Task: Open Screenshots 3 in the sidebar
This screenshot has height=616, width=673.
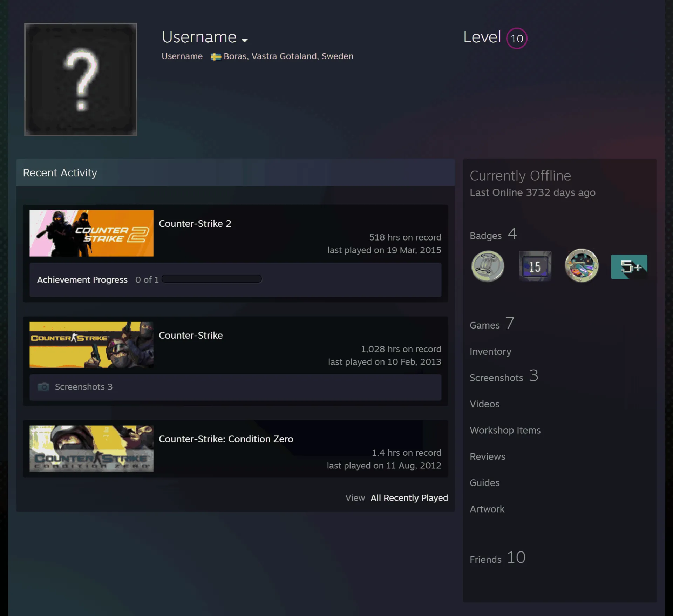Action: pos(504,376)
